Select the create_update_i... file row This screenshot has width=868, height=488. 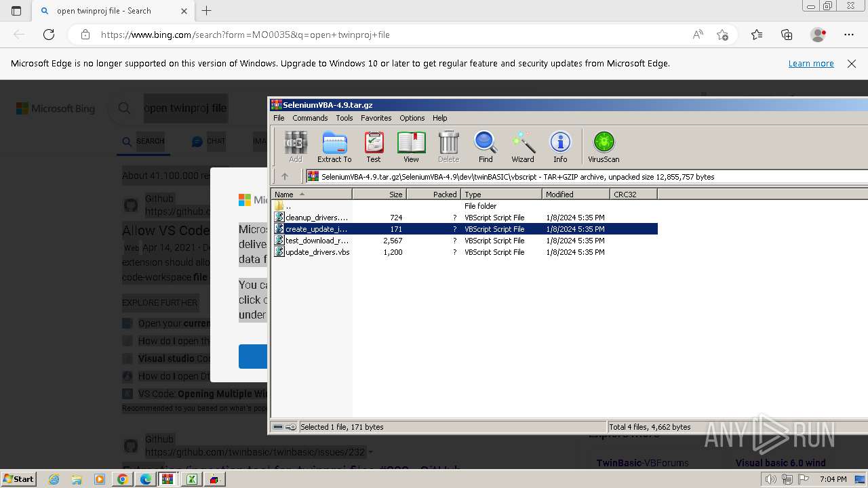coord(465,229)
